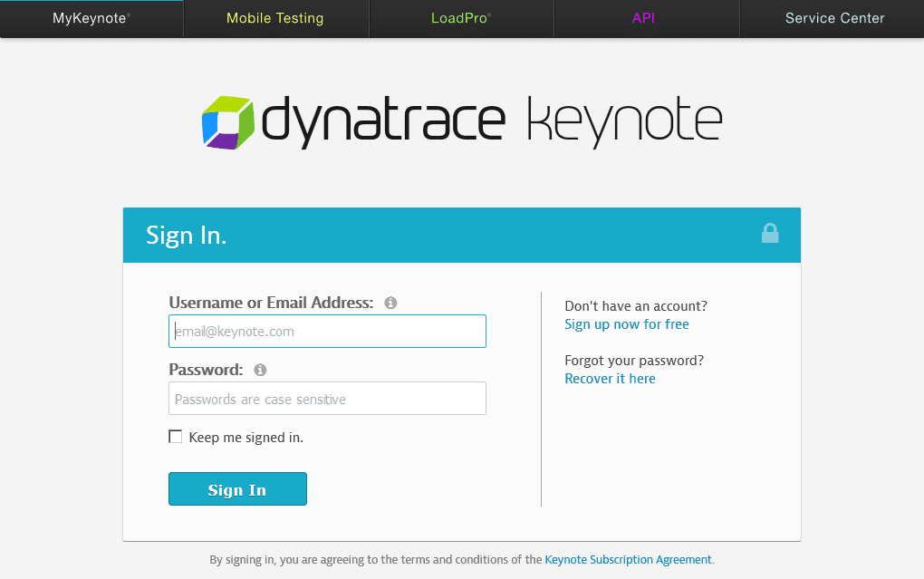924x579 pixels.
Task: Open the Keynote Subscription Agreement link
Action: click(x=628, y=560)
